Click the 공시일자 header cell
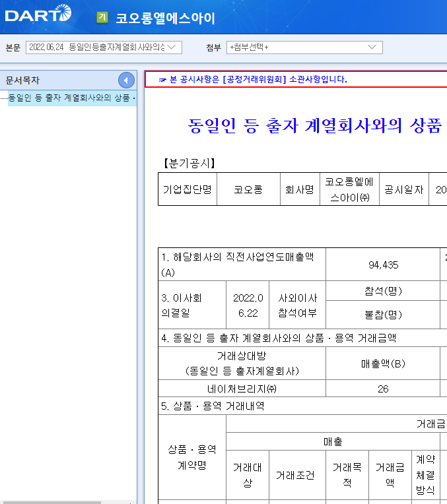Image resolution: width=447 pixels, height=504 pixels. (x=404, y=189)
